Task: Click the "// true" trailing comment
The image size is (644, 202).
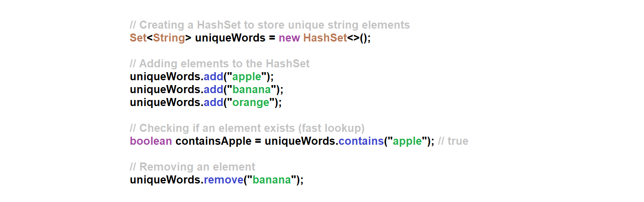Action: click(x=453, y=141)
